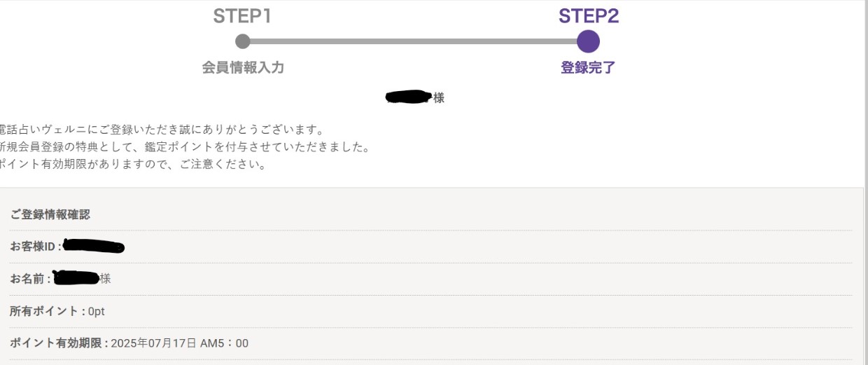Click the redacted customer ID value

click(93, 246)
